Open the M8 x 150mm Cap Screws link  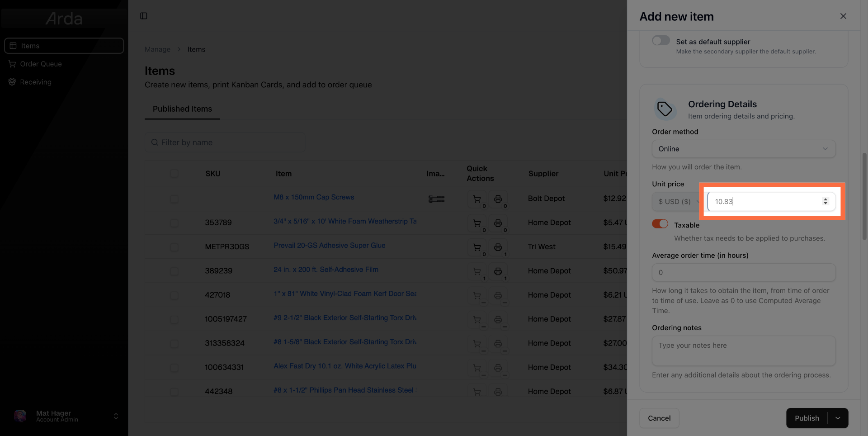point(314,197)
